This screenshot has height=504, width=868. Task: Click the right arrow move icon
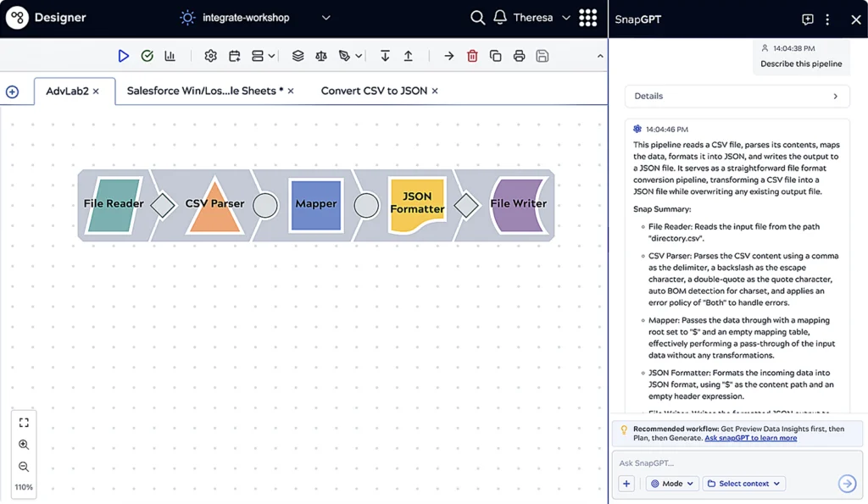pos(449,56)
